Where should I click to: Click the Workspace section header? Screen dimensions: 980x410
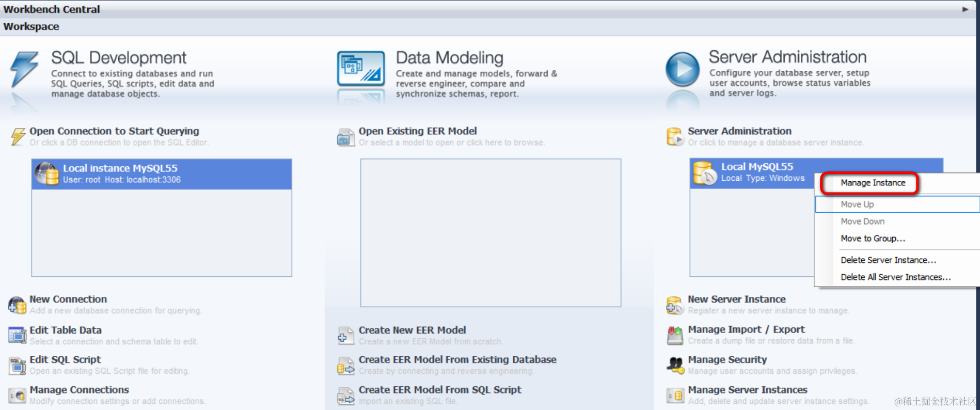[x=31, y=26]
